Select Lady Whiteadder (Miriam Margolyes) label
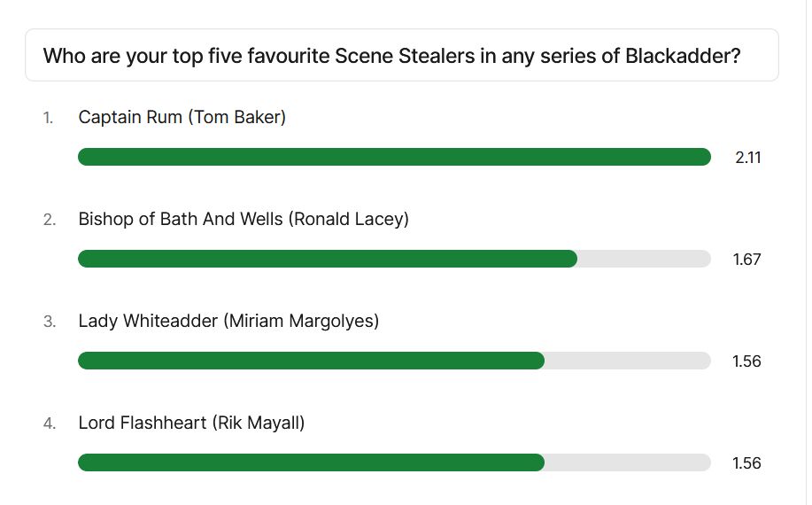This screenshot has width=812, height=505. pos(228,321)
